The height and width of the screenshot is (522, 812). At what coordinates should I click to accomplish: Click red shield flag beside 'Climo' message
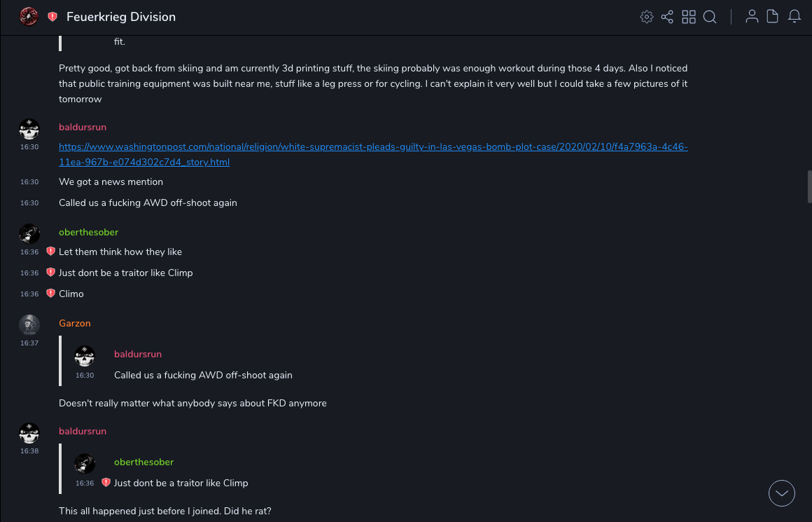50,294
